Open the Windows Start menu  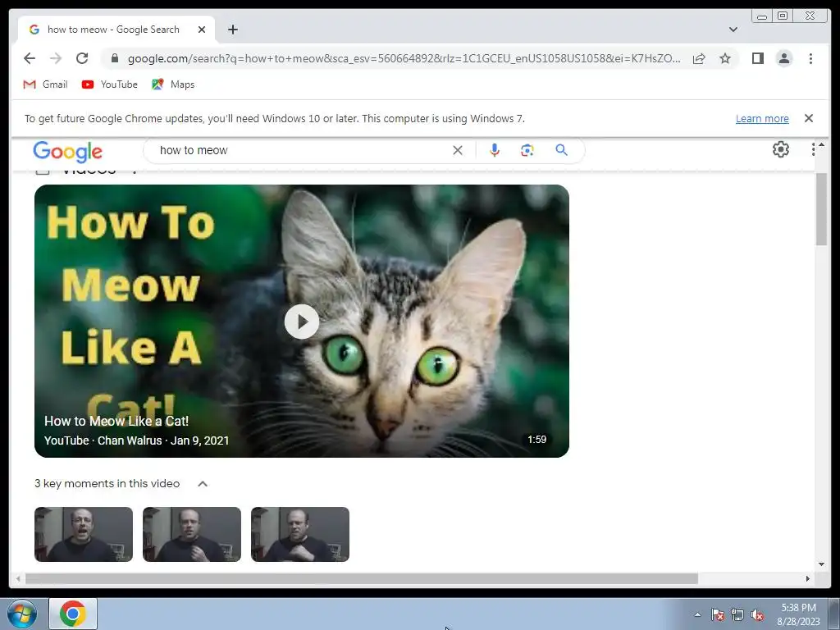[22, 614]
